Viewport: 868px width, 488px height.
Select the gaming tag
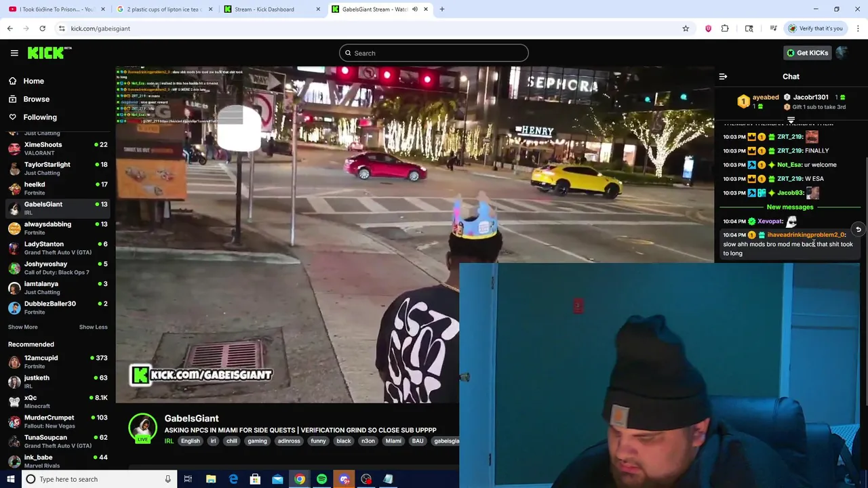pyautogui.click(x=257, y=441)
